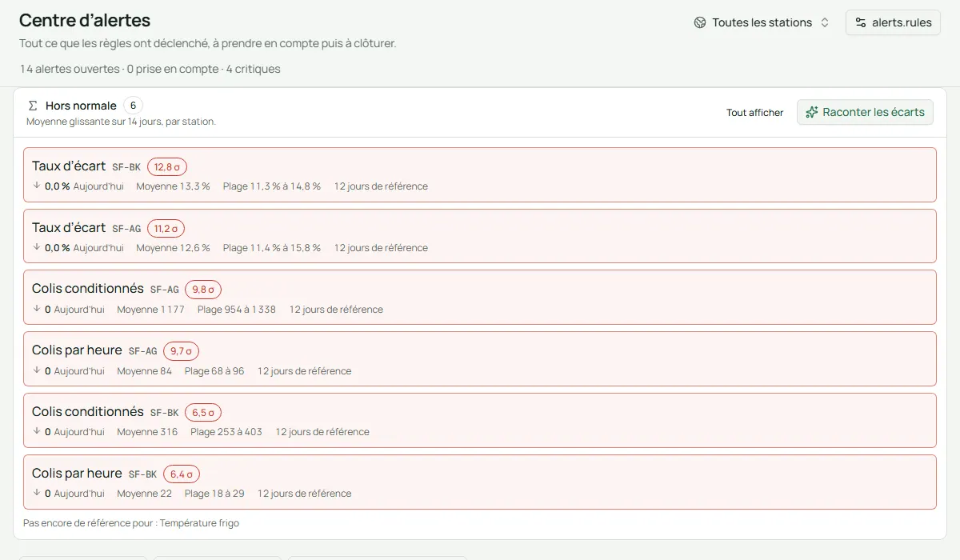The image size is (960, 560).
Task: Click the 9,7 σ deviation badge
Action: point(181,351)
